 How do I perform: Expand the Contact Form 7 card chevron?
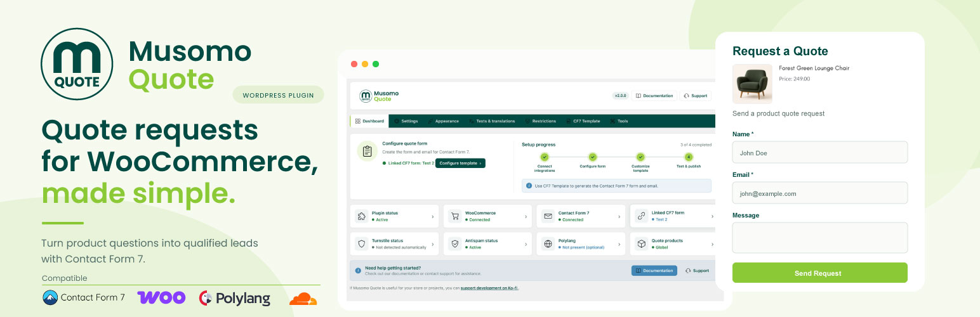pos(619,217)
